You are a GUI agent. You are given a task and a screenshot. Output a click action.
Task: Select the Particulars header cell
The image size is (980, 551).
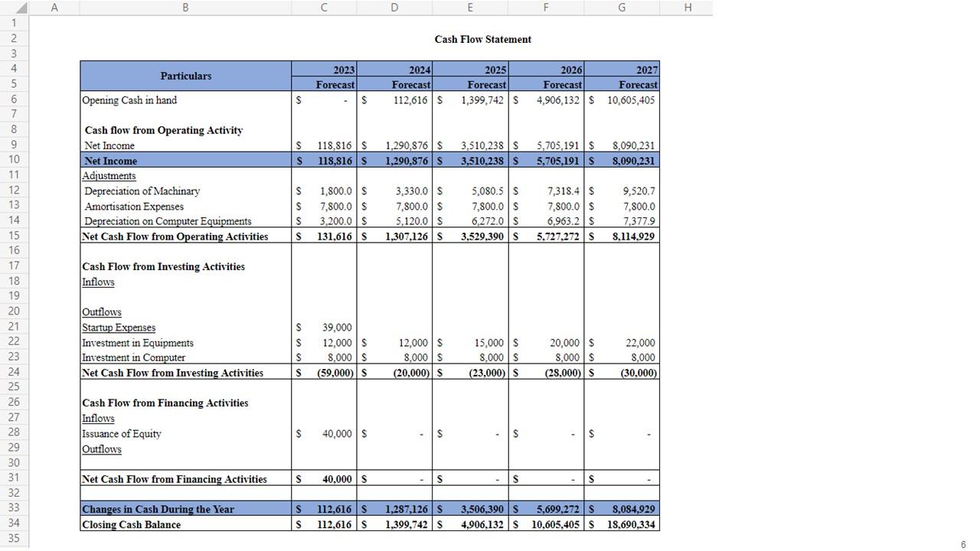(186, 76)
